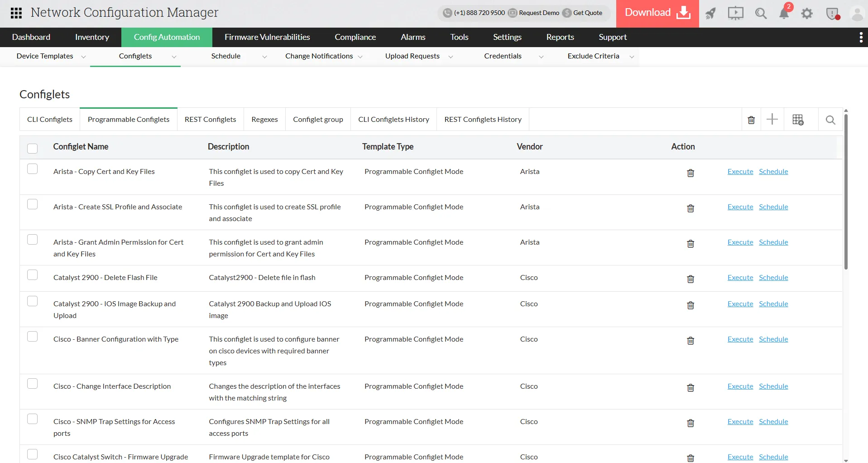
Task: Click the delete (trash) icon in the configlets toolbar
Action: click(x=751, y=119)
